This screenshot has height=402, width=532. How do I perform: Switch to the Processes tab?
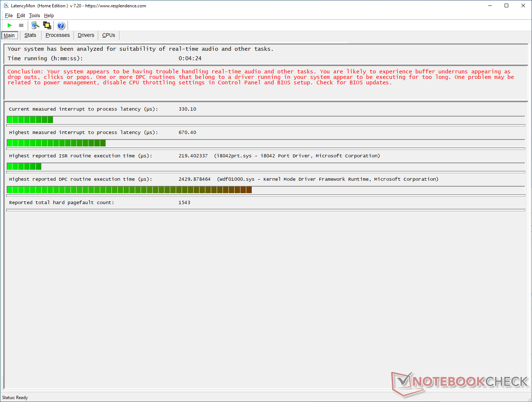tap(58, 35)
